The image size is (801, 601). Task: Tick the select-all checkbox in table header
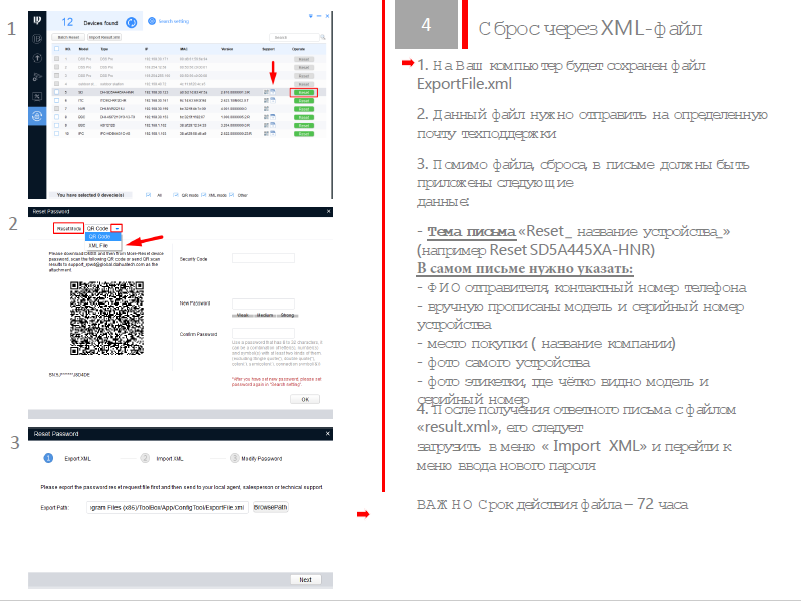point(56,48)
